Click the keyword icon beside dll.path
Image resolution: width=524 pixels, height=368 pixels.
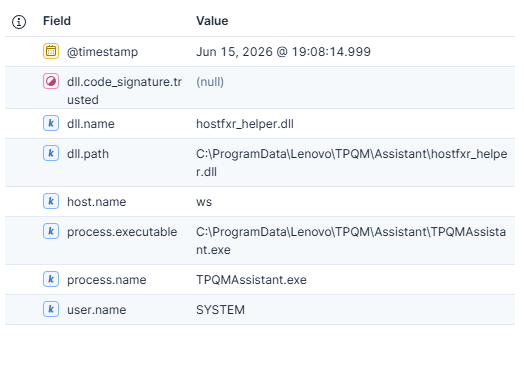(51, 153)
